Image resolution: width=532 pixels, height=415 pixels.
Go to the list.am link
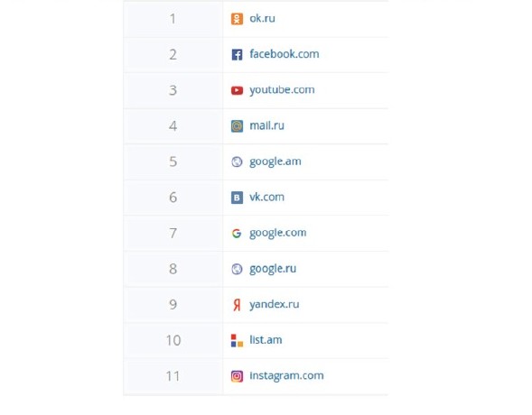click(266, 340)
